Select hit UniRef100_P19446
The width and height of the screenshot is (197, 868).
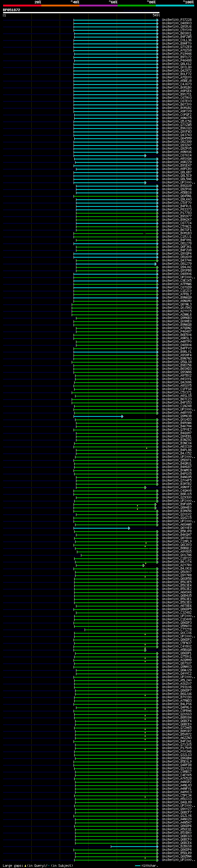point(177,54)
